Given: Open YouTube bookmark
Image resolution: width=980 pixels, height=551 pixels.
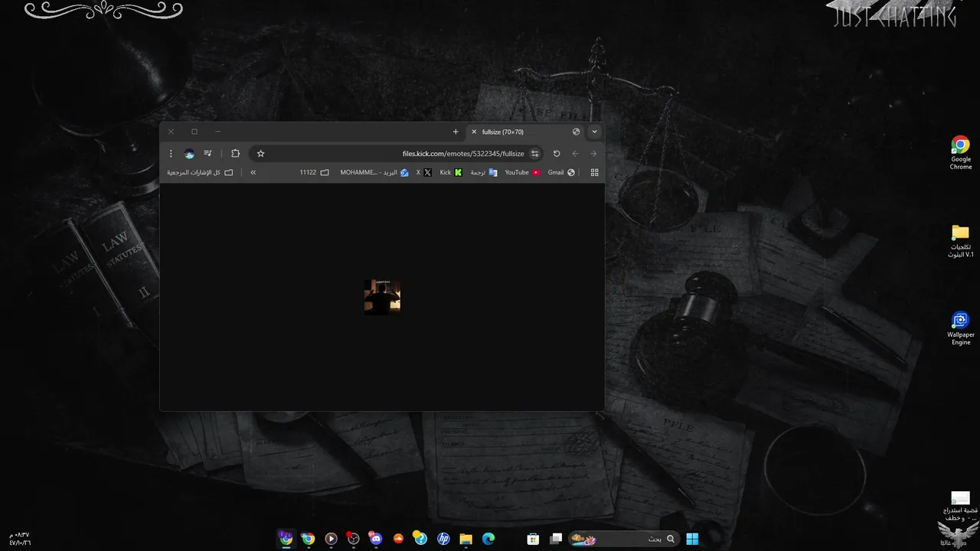Looking at the screenshot, I should click(522, 173).
